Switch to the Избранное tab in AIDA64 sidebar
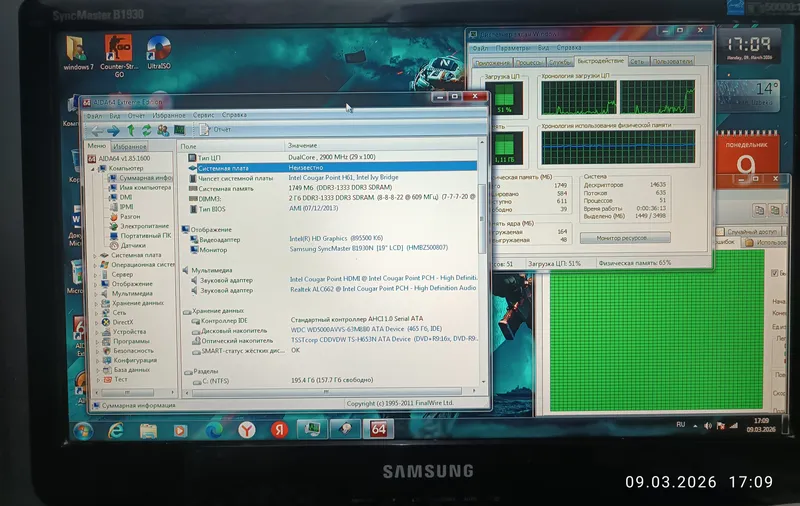Viewport: 800px width, 506px height. 130,146
